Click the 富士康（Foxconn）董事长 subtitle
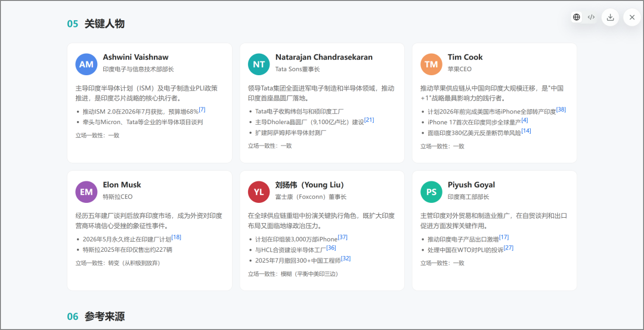 coord(311,197)
